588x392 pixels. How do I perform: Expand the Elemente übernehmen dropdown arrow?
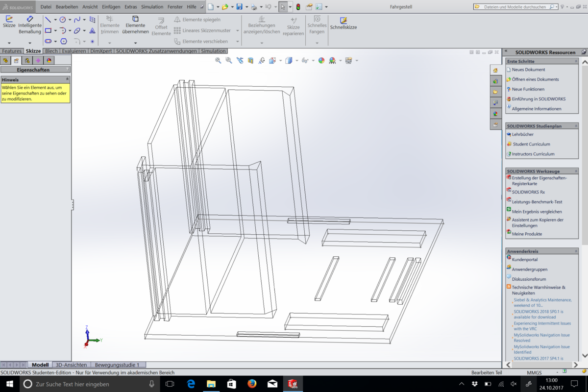coord(135,43)
